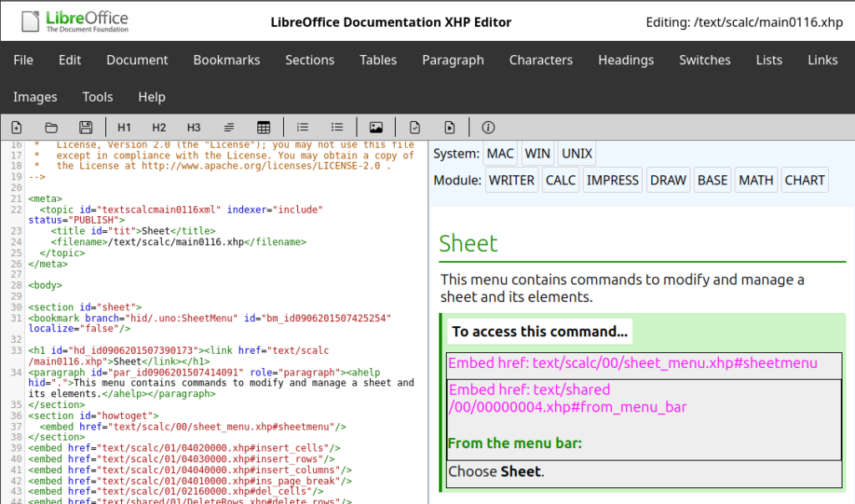Insert an H2 heading
This screenshot has width=855, height=504.
click(159, 127)
